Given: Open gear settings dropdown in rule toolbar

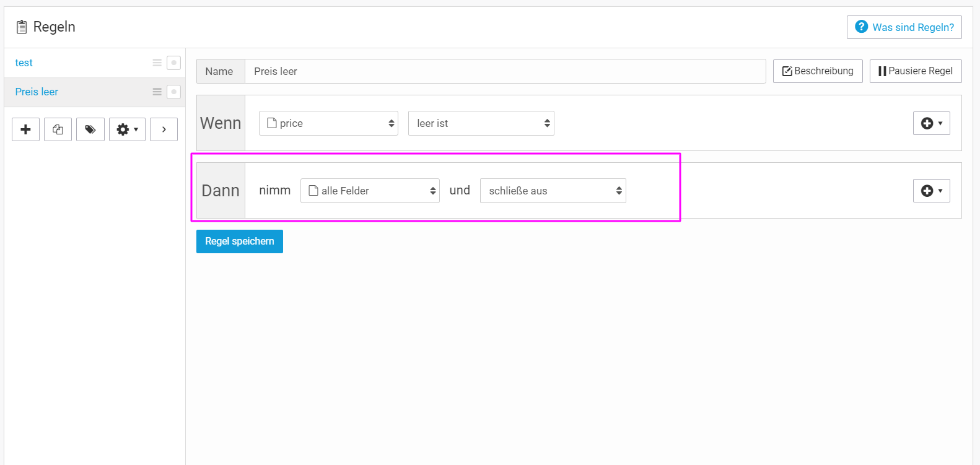Looking at the screenshot, I should 127,129.
